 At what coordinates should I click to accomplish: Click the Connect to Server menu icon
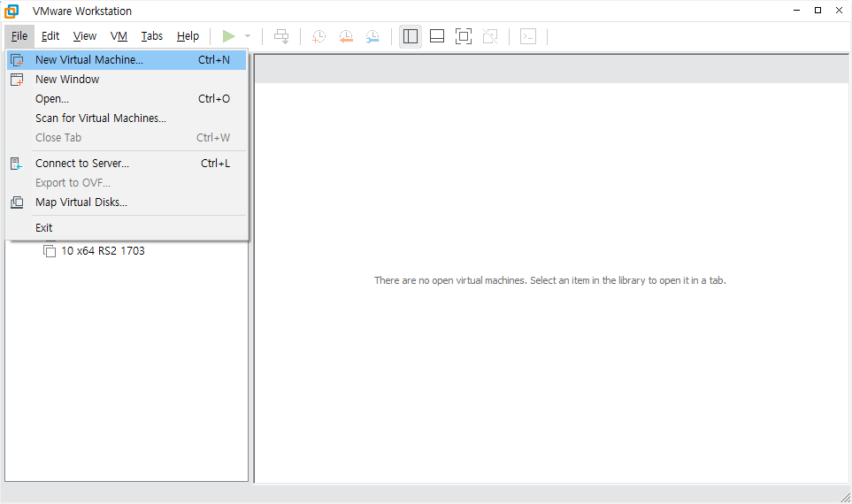pos(16,164)
